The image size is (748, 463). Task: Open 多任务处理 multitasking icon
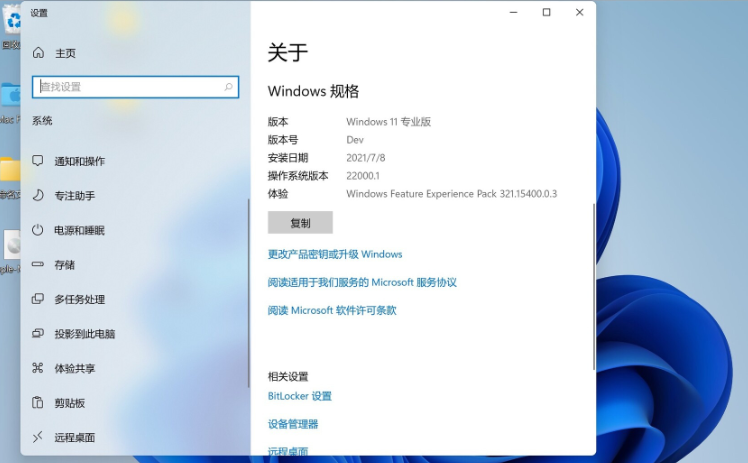tap(38, 299)
